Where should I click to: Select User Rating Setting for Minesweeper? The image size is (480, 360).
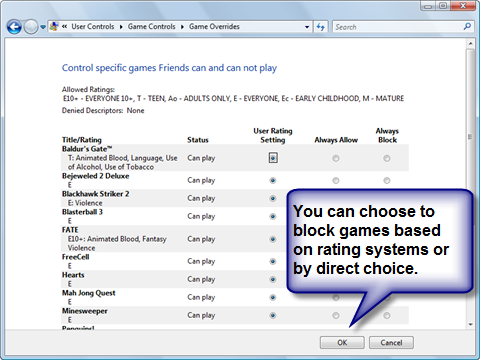(273, 315)
